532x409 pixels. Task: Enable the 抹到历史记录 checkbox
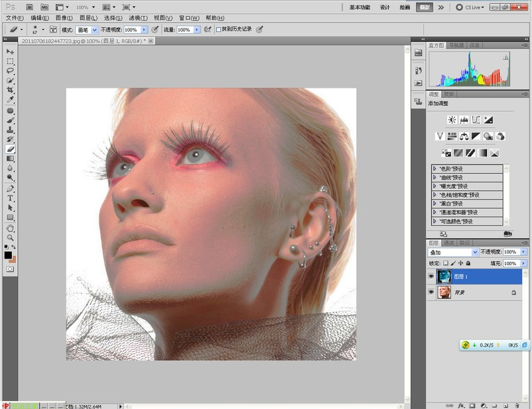219,30
